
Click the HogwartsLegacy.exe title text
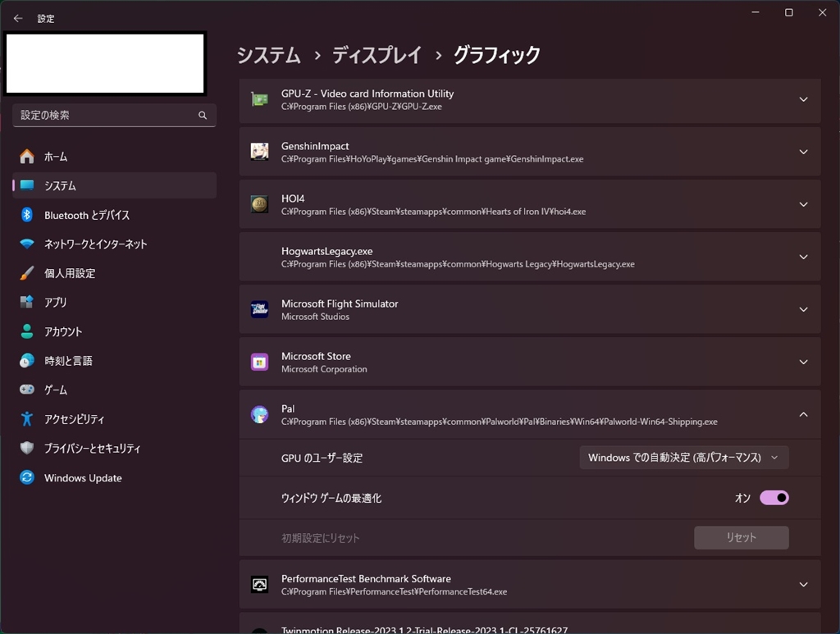coord(326,251)
